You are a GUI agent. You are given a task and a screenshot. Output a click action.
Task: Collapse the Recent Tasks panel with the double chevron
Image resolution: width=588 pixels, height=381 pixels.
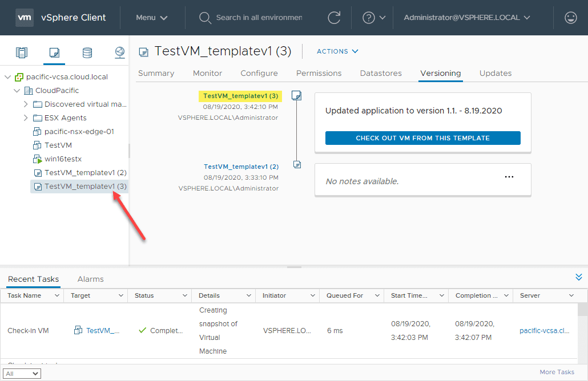click(x=579, y=277)
